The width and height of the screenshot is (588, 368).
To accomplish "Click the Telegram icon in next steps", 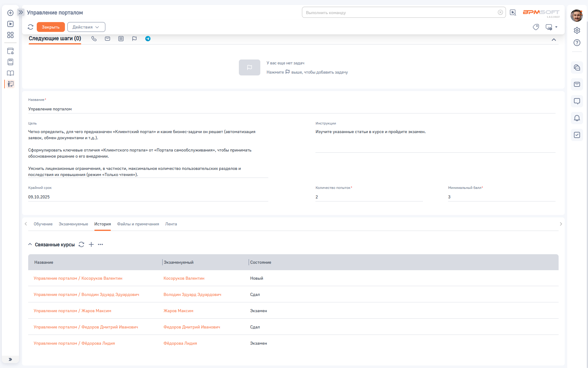I will coord(148,39).
